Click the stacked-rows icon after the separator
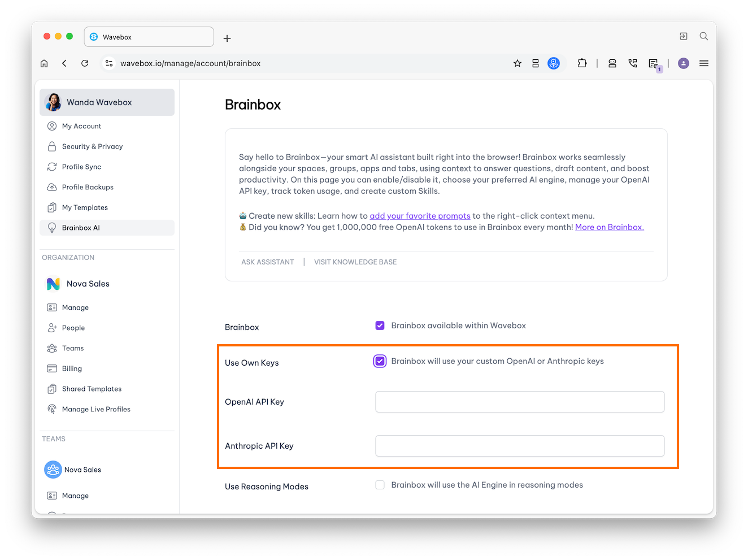Viewport: 748px width, 560px height. tap(612, 63)
